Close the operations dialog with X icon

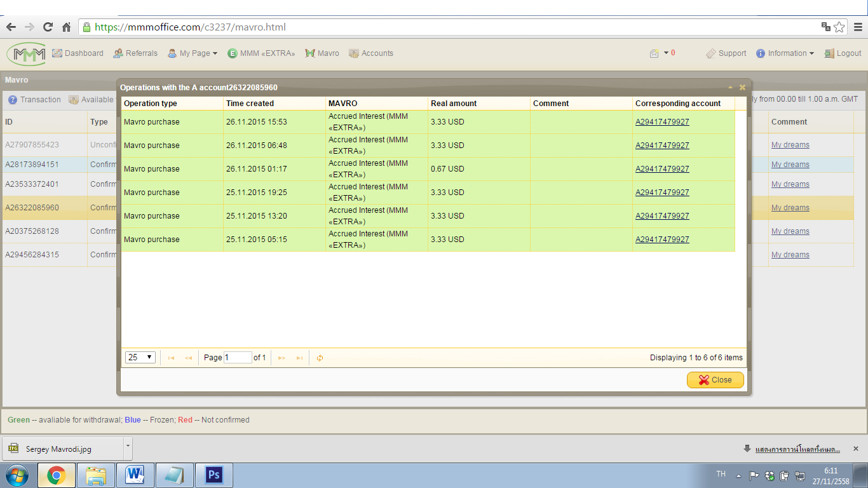point(742,87)
